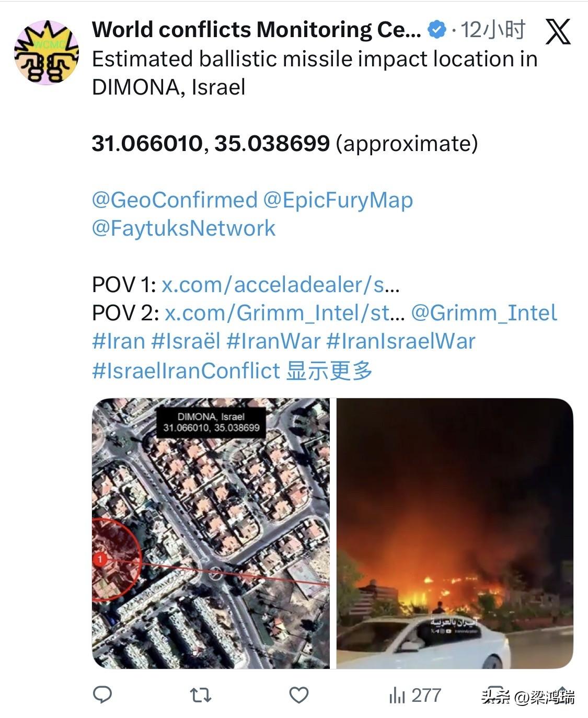This screenshot has width=588, height=718.
Task: Open the reply comment bubble icon
Action: [102, 694]
